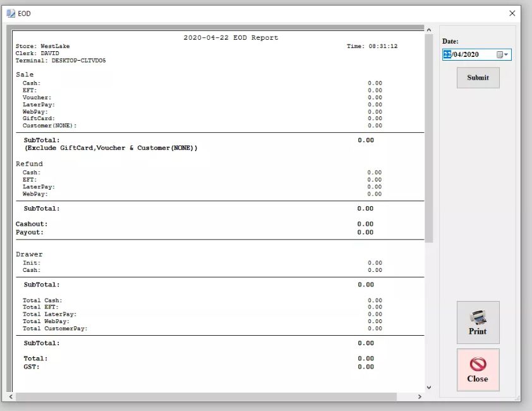This screenshot has height=411, width=532.
Task: Click the report's vertical scrollbar down arrow
Action: pyautogui.click(x=428, y=387)
